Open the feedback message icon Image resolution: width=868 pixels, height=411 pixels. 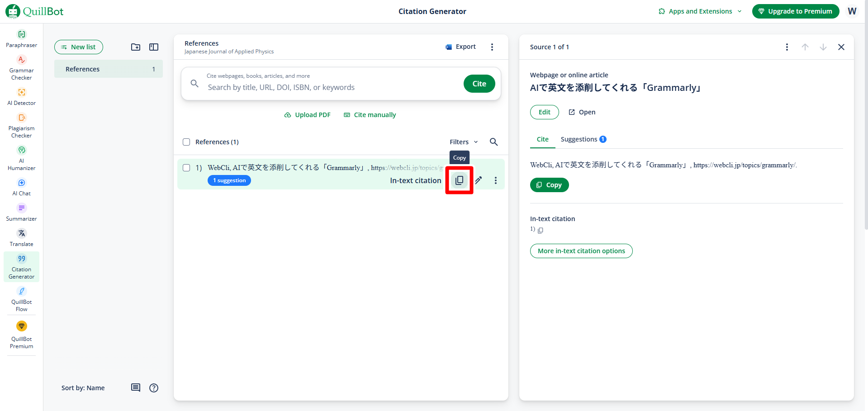[136, 387]
